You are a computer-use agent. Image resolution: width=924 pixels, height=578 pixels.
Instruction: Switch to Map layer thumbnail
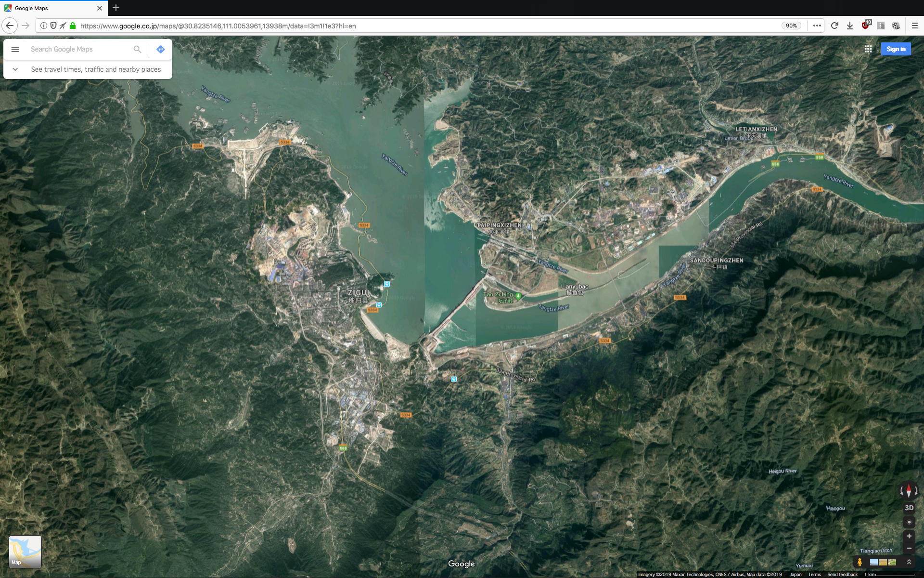click(26, 552)
